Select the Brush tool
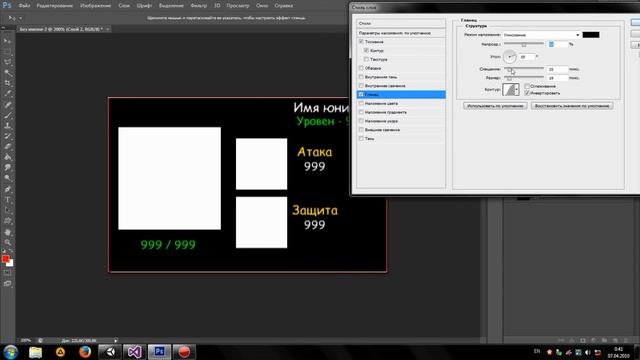The image size is (640, 360). point(7,115)
